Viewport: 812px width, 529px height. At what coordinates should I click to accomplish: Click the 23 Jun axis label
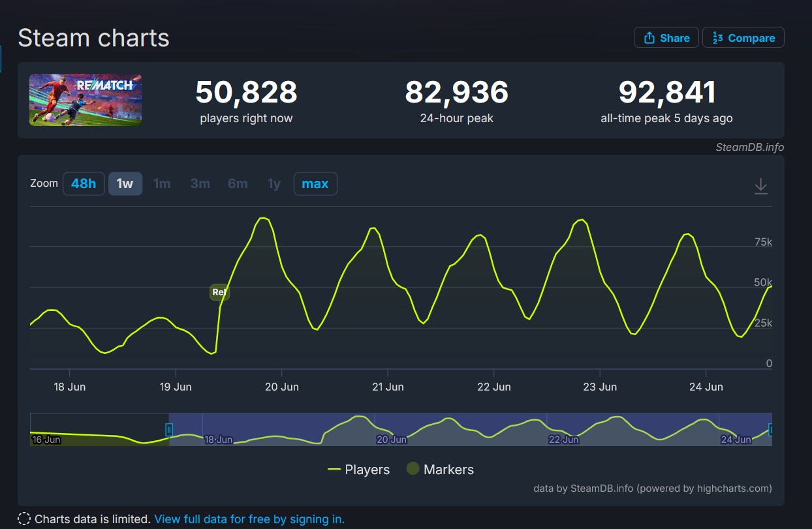click(600, 387)
